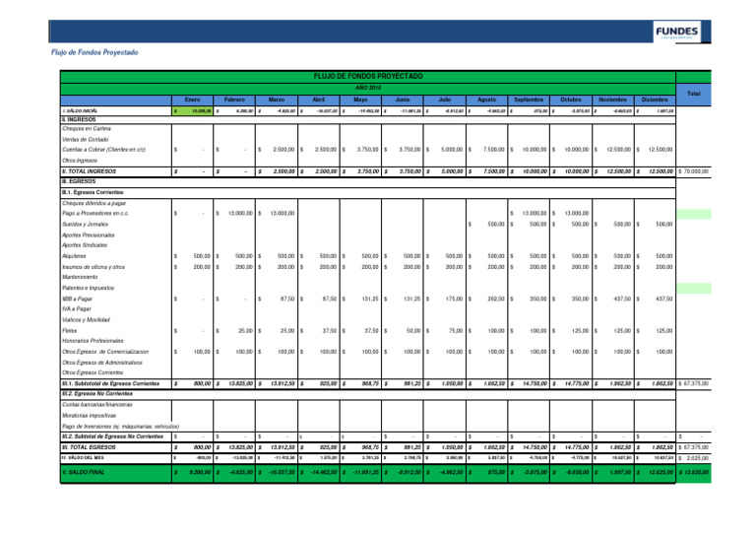Click the 'IVA a Pagar' row label
This screenshot has width=756, height=535.
[x=76, y=308]
